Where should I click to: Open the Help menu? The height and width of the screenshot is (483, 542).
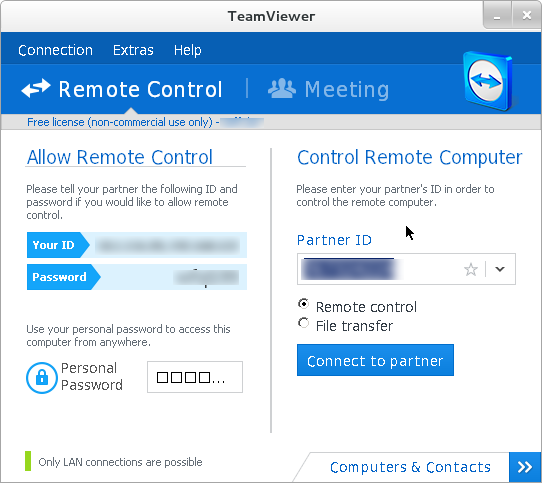pos(188,50)
